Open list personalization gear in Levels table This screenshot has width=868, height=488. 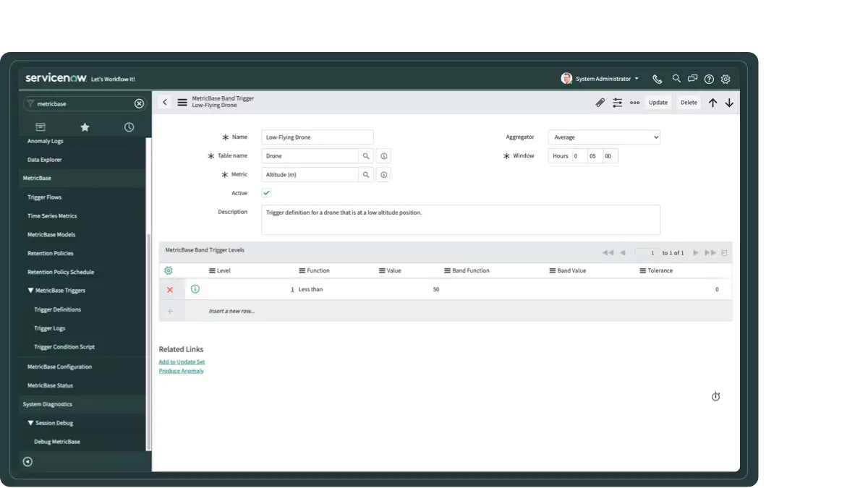pos(169,270)
